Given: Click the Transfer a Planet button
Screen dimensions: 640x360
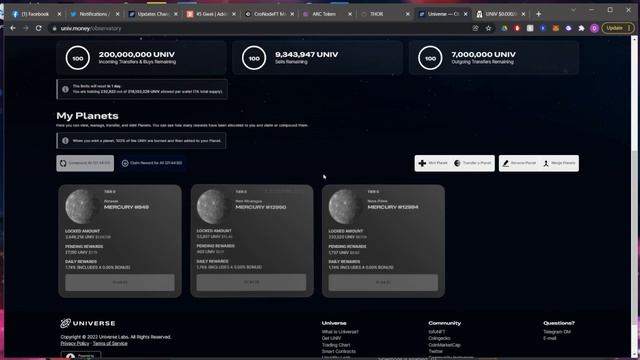Looking at the screenshot, I should tap(473, 163).
